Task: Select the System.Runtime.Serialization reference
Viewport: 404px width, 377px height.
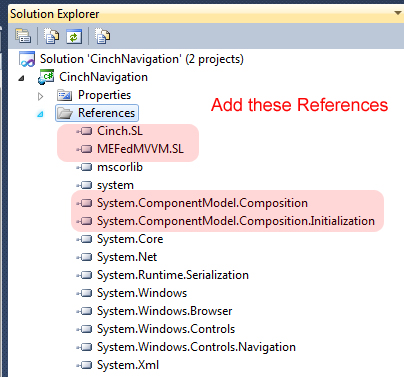Action: 173,275
